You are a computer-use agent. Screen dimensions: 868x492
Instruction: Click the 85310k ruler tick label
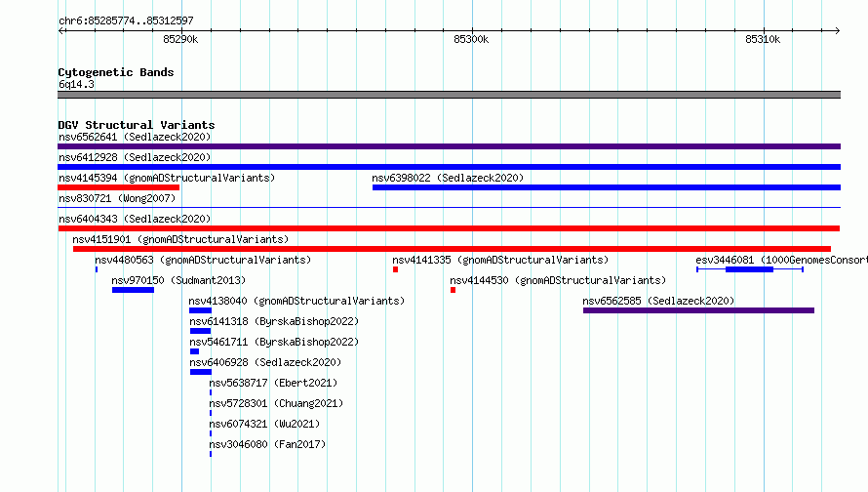pyautogui.click(x=763, y=39)
